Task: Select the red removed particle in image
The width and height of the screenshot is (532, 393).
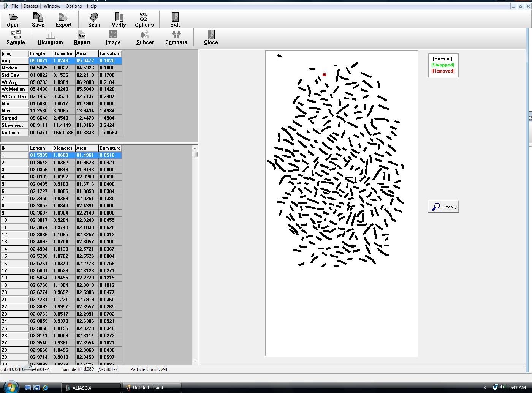Action: [324, 75]
